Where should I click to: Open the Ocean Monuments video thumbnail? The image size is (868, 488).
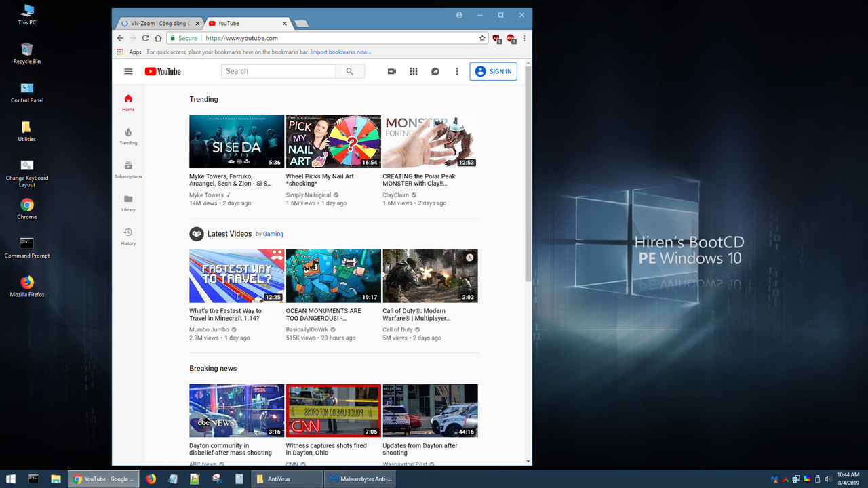334,276
